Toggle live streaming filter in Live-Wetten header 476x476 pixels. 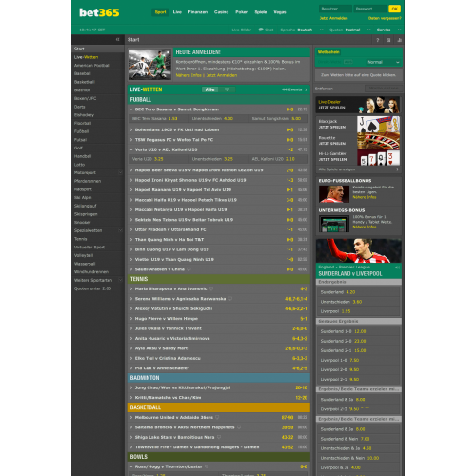coord(228,89)
